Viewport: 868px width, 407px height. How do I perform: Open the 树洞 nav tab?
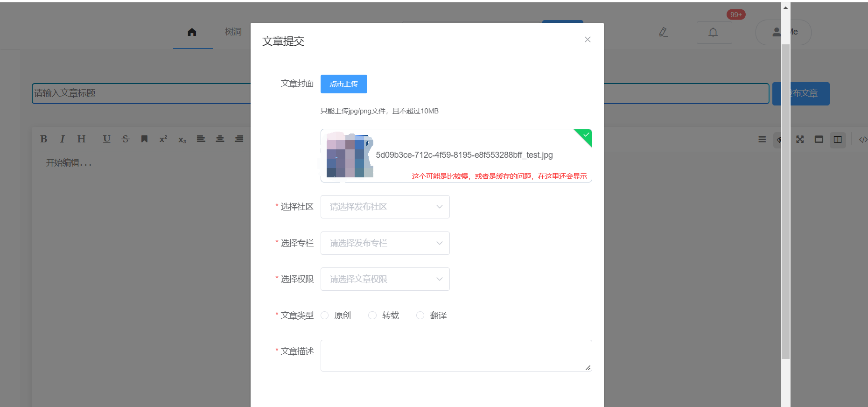[x=233, y=32]
